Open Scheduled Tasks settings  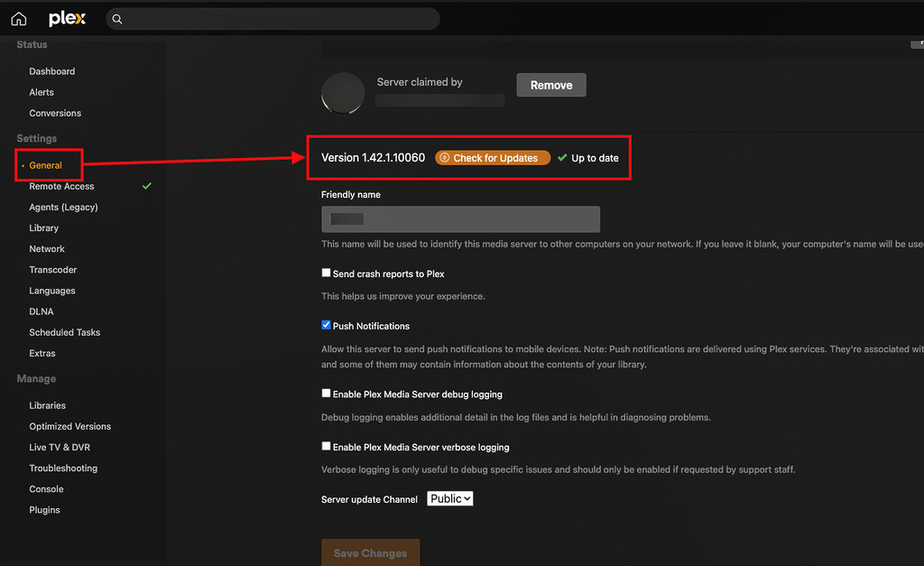pos(64,332)
